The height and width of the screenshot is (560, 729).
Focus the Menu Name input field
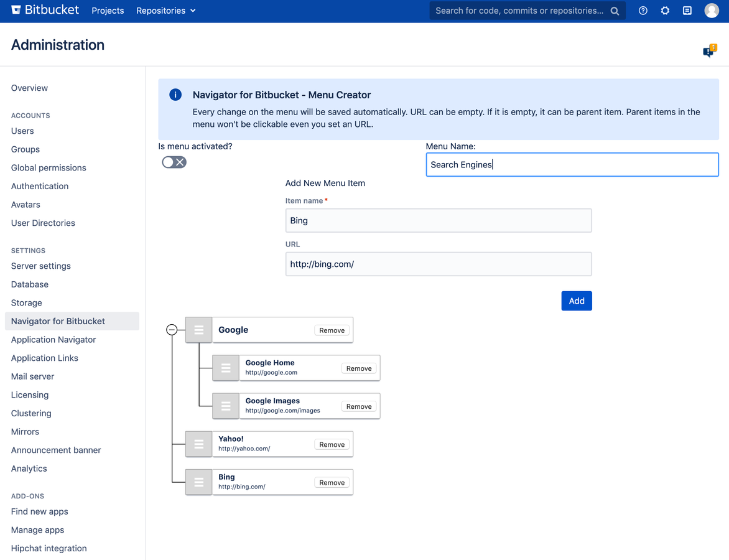pyautogui.click(x=572, y=165)
